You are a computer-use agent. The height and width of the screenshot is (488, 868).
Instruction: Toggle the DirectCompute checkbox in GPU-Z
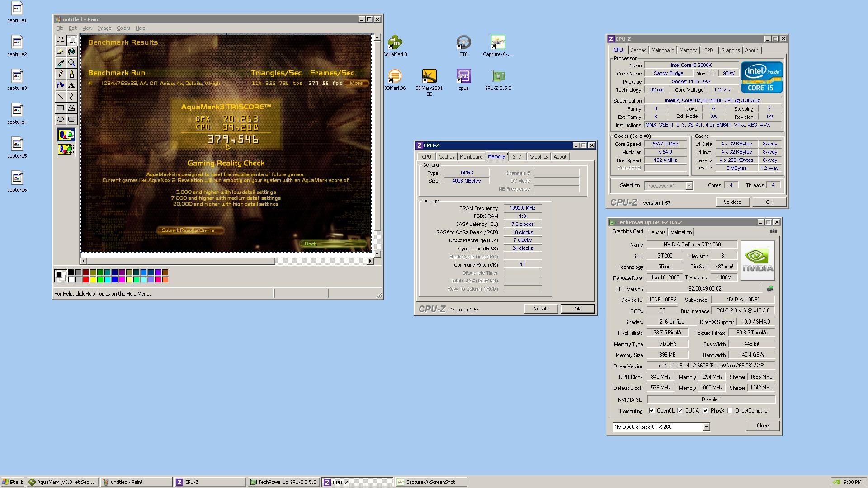[x=730, y=411]
